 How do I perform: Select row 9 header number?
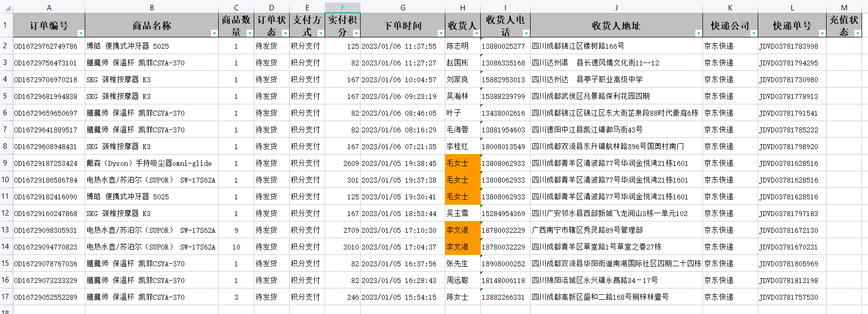click(x=5, y=163)
